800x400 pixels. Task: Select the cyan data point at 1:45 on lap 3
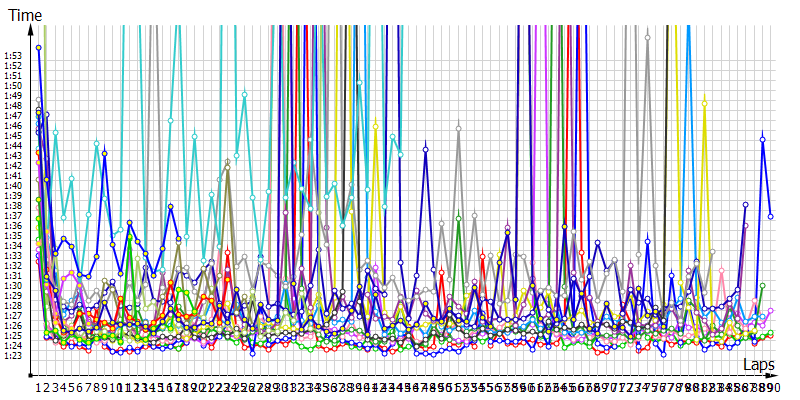click(x=55, y=132)
